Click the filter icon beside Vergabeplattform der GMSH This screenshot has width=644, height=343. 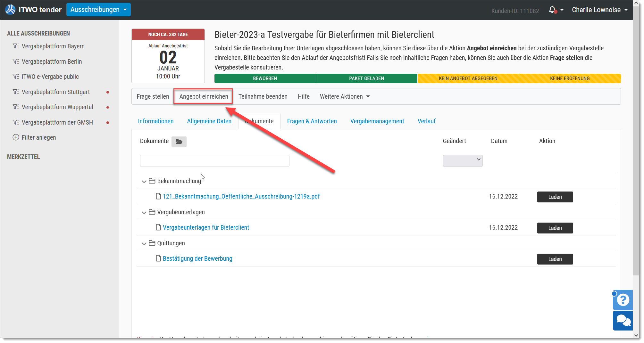click(x=16, y=122)
